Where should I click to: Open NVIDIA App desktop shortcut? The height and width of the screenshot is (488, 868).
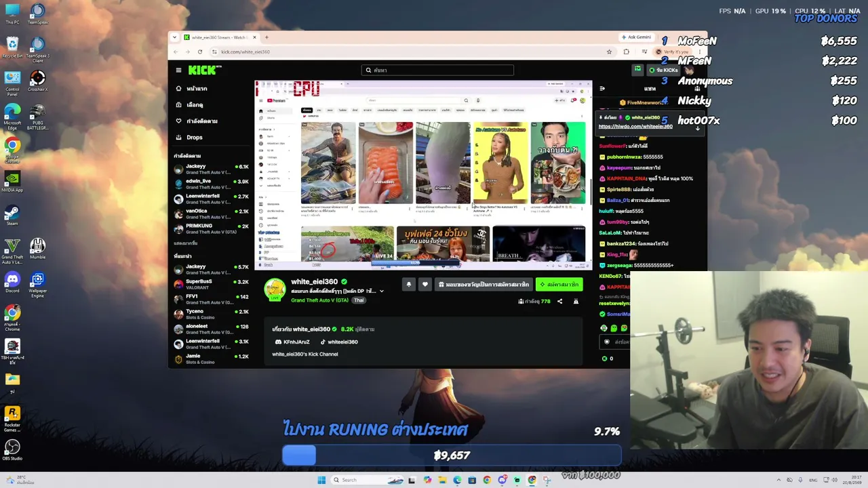[x=12, y=182]
